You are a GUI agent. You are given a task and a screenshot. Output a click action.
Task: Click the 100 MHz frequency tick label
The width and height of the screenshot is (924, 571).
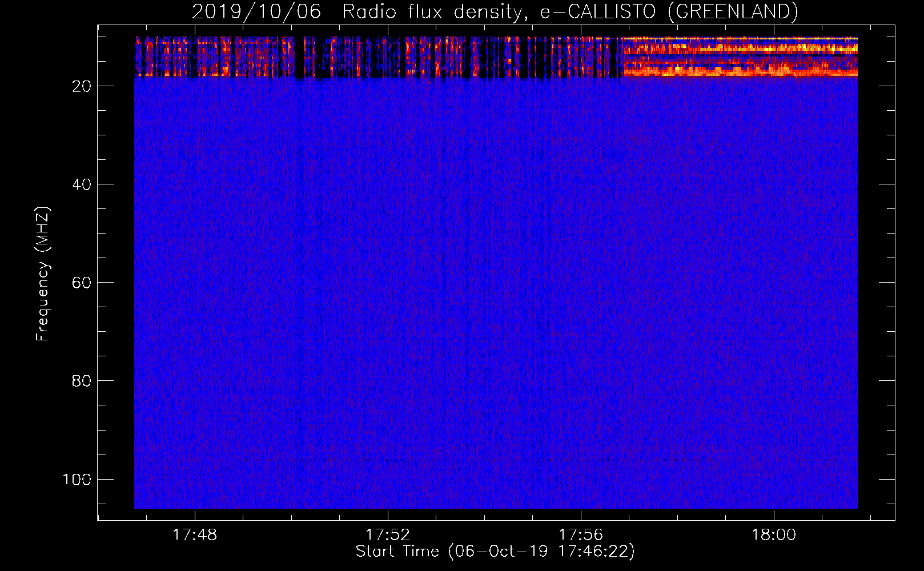[x=77, y=479]
